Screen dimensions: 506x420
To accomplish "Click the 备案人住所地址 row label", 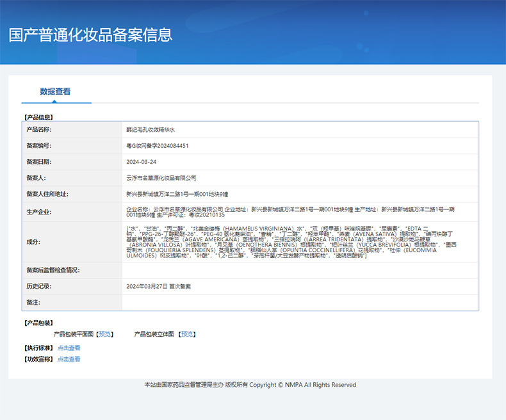I will pos(47,194).
